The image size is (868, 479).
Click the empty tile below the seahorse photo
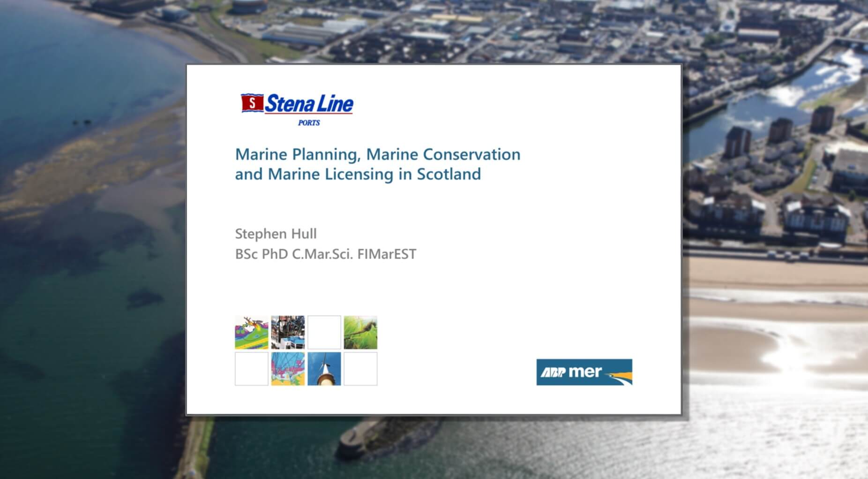click(360, 369)
